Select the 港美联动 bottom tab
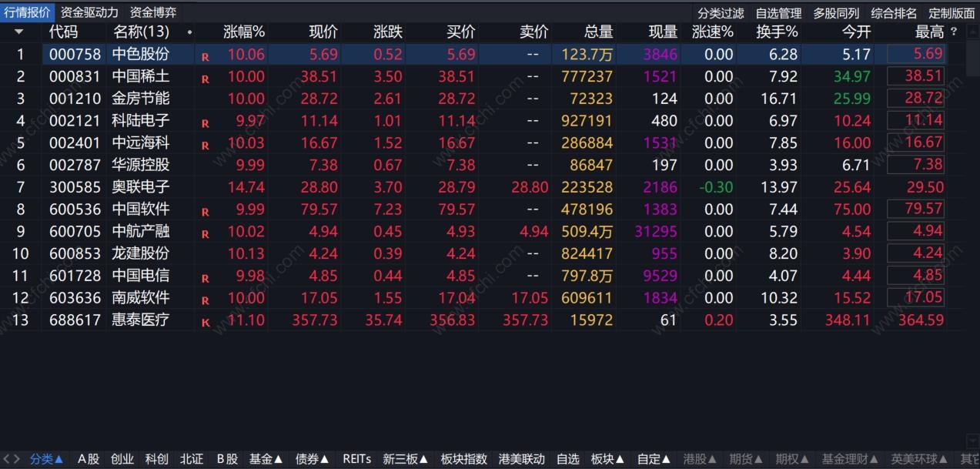 (x=522, y=459)
